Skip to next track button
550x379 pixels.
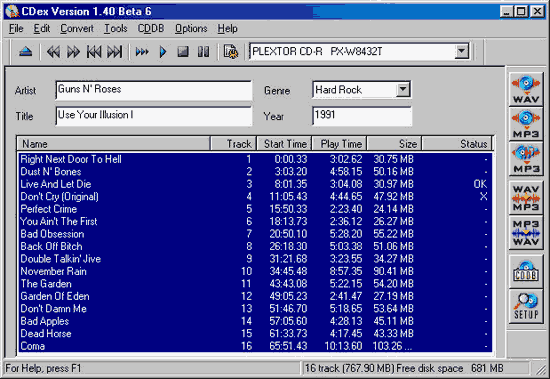pyautogui.click(x=115, y=52)
